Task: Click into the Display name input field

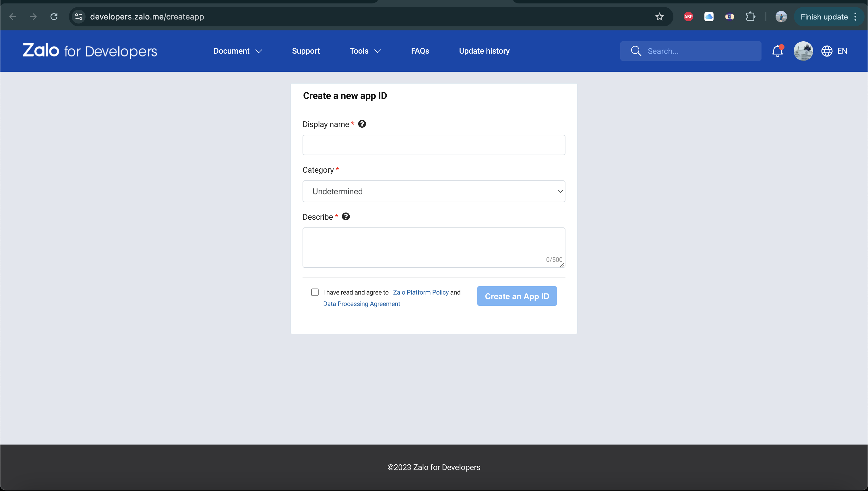Action: pyautogui.click(x=434, y=145)
